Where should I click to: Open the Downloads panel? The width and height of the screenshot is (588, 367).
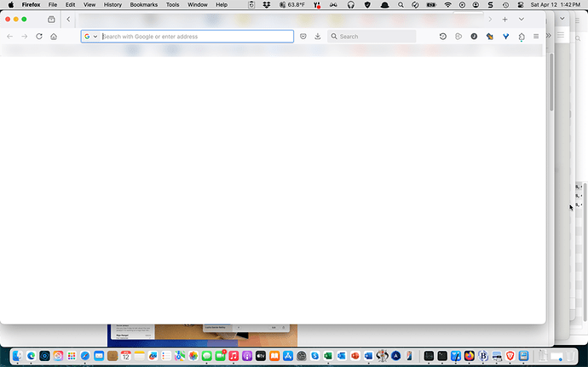(x=318, y=37)
